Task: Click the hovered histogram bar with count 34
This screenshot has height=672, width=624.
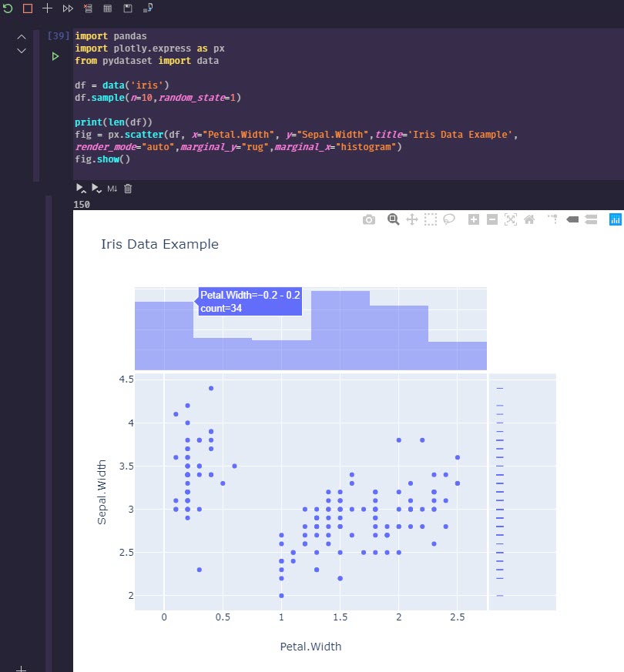Action: 163,335
